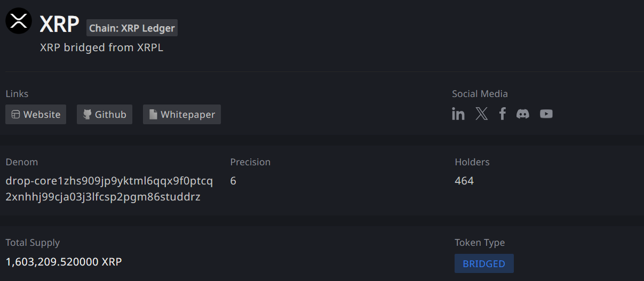Click the Website window icon
Image resolution: width=644 pixels, height=281 pixels.
point(16,114)
